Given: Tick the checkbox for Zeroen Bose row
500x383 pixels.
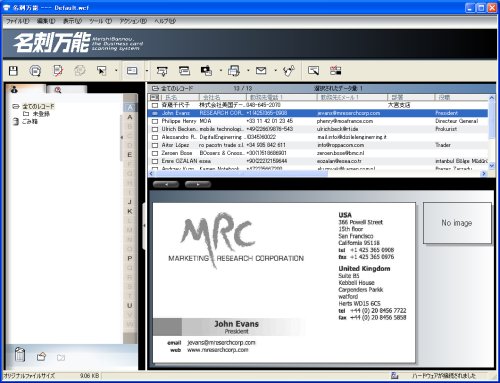Looking at the screenshot, I should click(x=155, y=153).
